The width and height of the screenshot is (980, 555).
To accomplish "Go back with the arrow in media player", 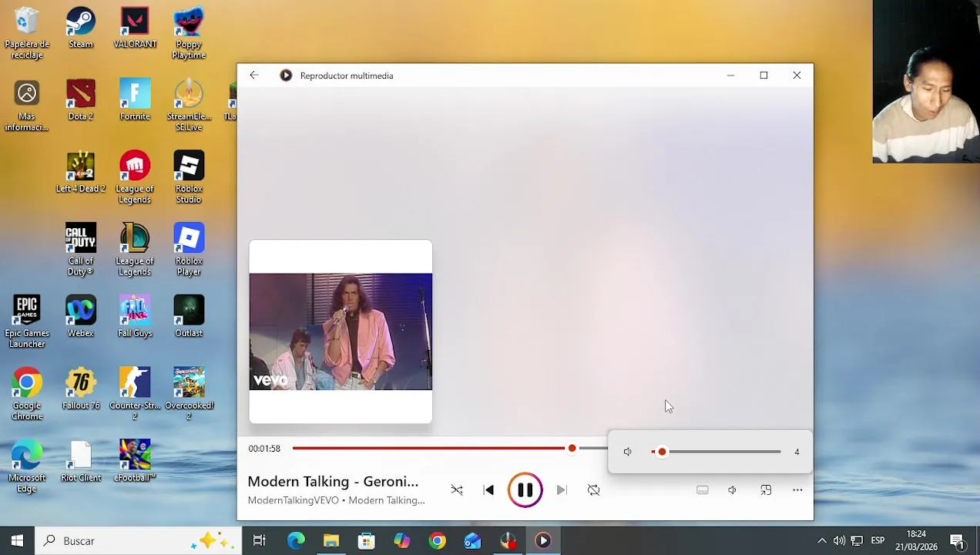I will coord(254,76).
